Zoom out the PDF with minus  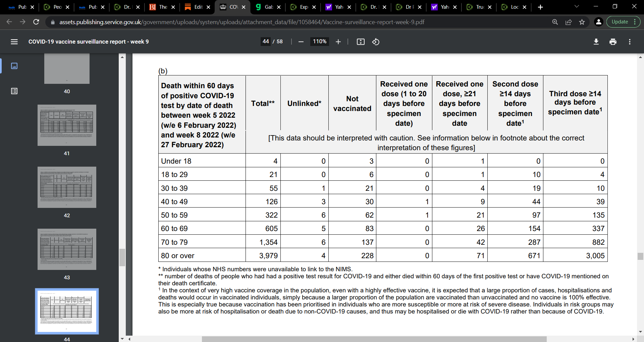(x=301, y=42)
